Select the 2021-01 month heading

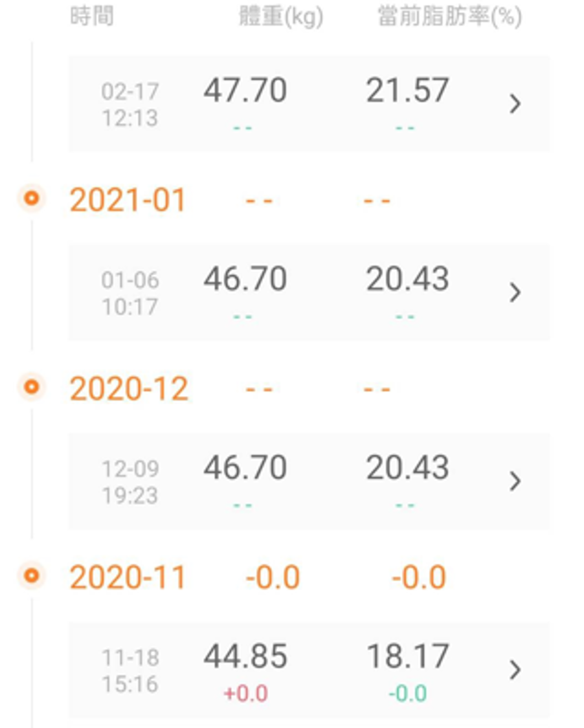pos(128,200)
